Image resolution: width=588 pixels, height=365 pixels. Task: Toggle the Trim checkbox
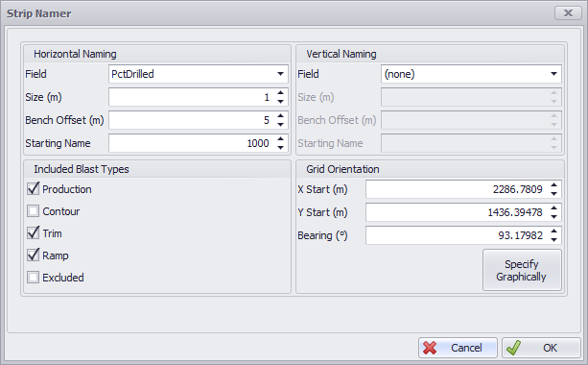33,232
